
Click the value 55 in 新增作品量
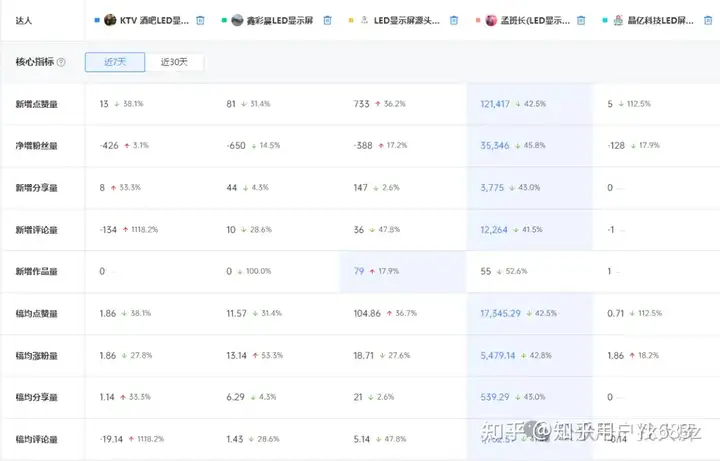click(x=486, y=271)
